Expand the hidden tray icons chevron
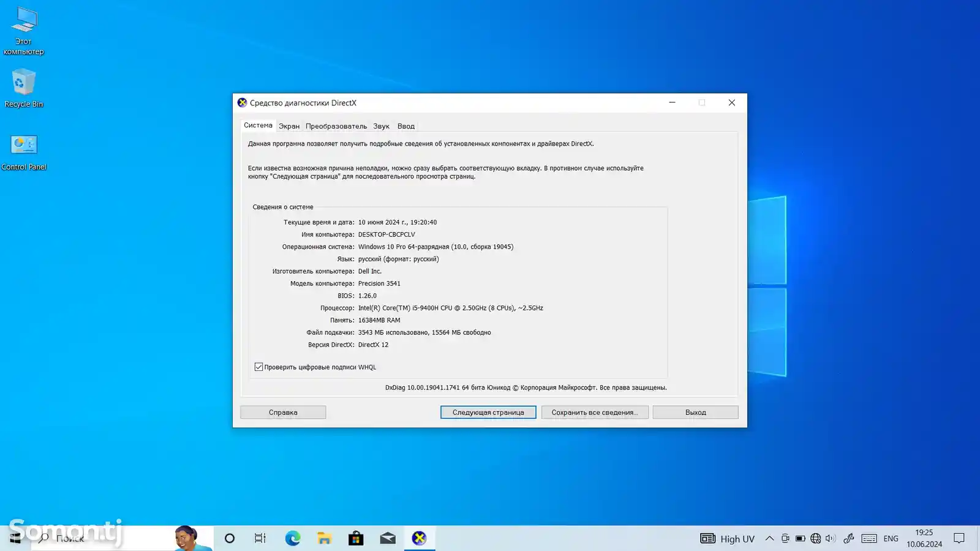The width and height of the screenshot is (980, 551). [x=769, y=539]
